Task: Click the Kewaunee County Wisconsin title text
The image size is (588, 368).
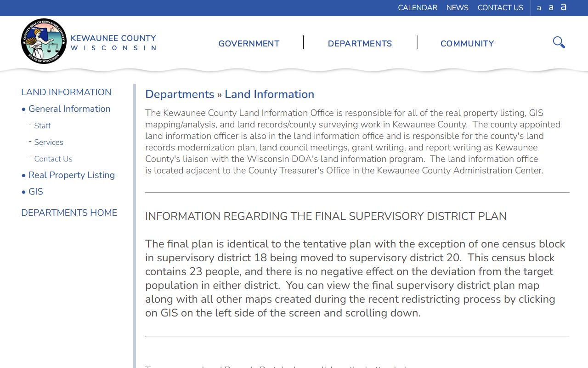Action: pyautogui.click(x=113, y=42)
